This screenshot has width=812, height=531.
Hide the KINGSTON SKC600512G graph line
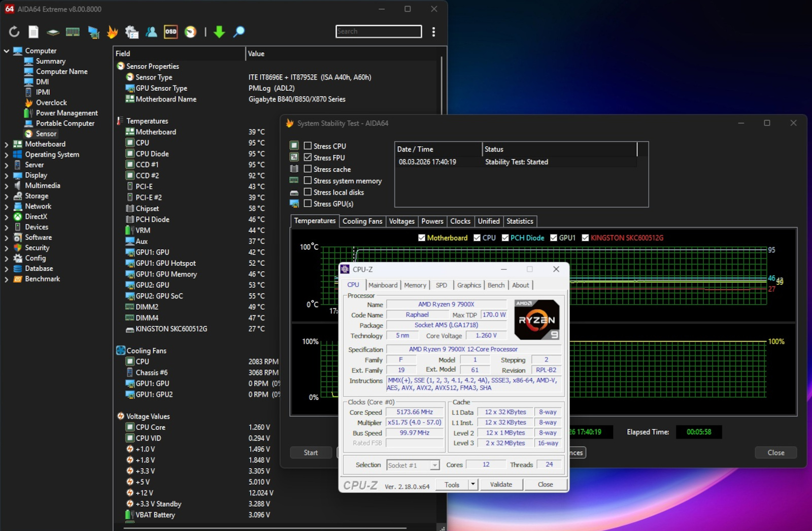tap(585, 238)
